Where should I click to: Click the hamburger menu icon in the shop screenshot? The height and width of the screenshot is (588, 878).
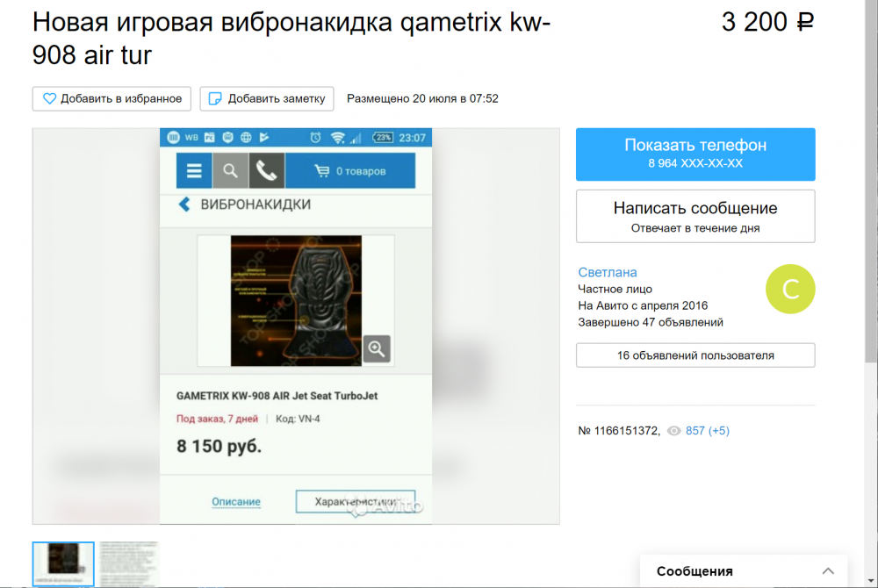point(193,170)
